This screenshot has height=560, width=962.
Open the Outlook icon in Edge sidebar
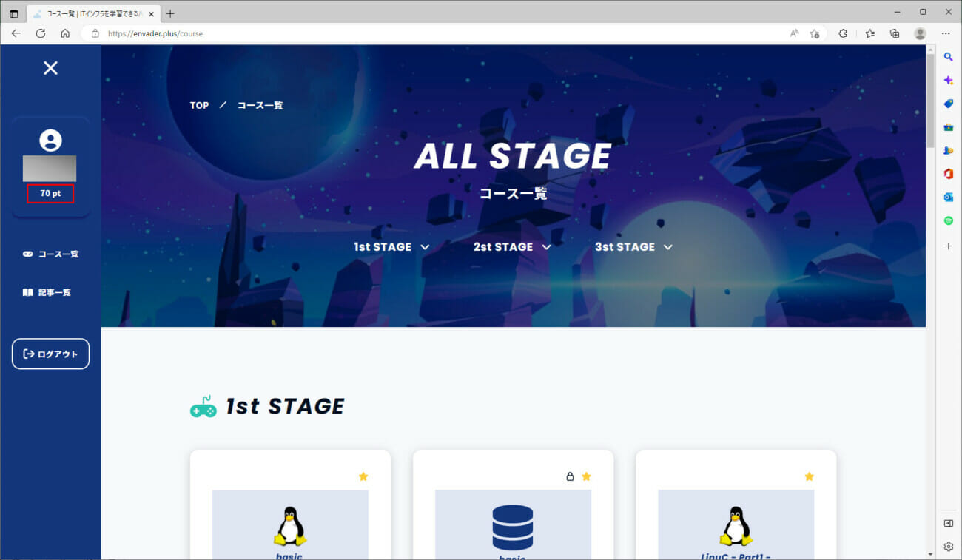pos(948,197)
